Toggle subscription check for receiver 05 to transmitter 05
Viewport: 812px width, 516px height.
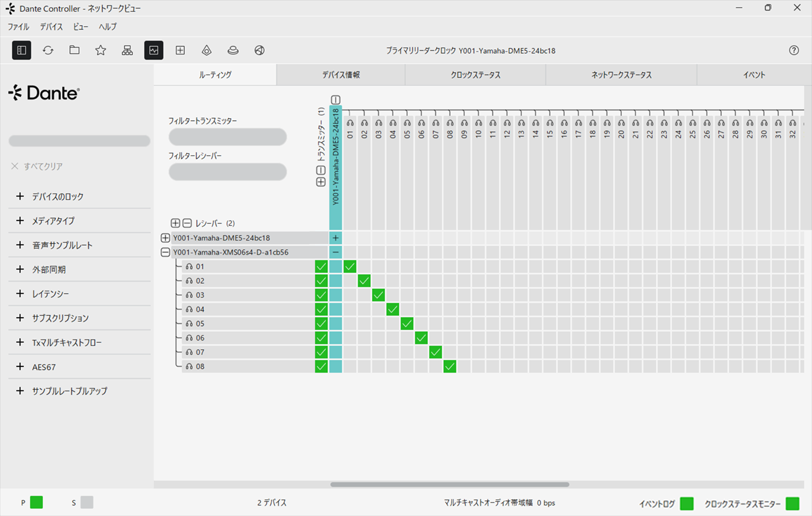407,323
